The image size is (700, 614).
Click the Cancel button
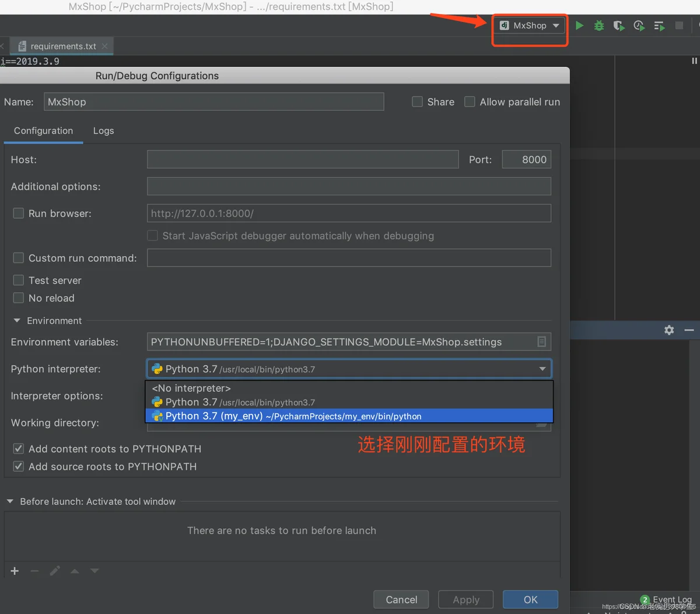tap(401, 599)
